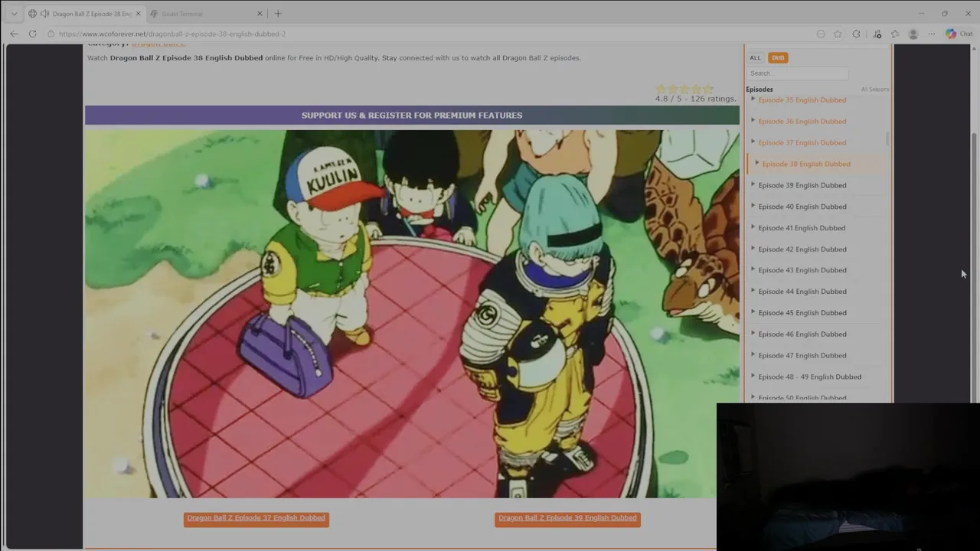Click the SUPPORT US & REGISTER banner
980x551 pixels.
point(412,116)
